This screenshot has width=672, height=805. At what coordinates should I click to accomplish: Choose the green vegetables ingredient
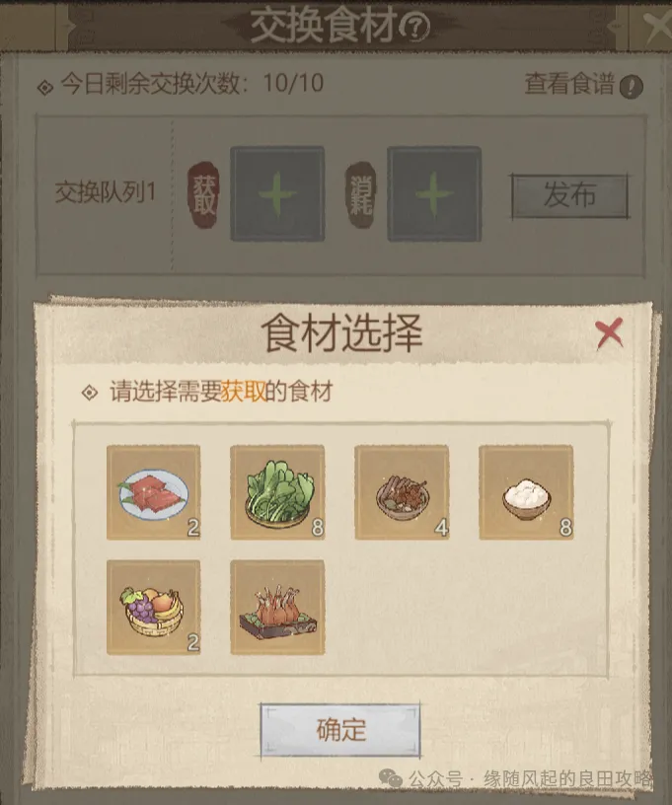277,492
